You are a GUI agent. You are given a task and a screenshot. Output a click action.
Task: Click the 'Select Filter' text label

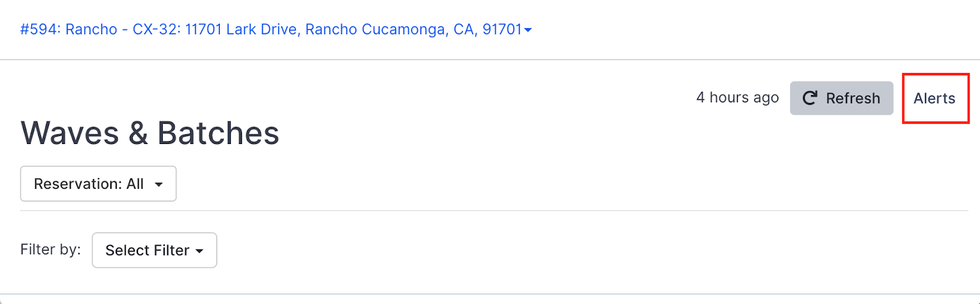147,250
